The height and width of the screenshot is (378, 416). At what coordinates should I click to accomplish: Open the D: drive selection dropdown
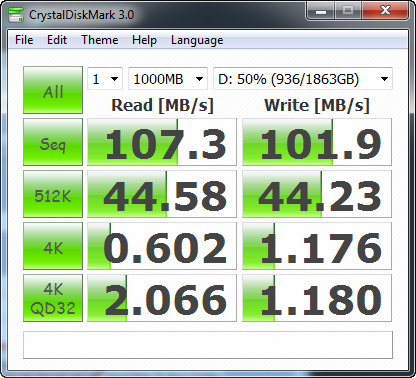(303, 79)
